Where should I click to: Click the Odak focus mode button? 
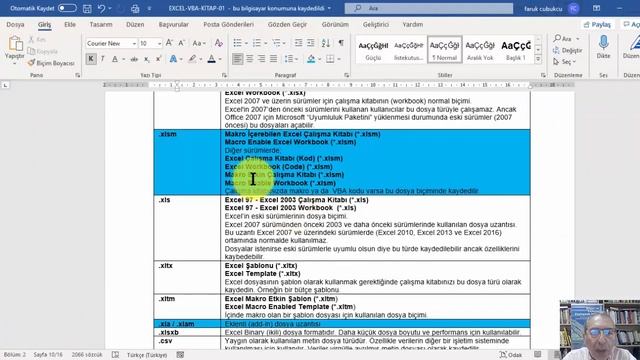point(511,355)
